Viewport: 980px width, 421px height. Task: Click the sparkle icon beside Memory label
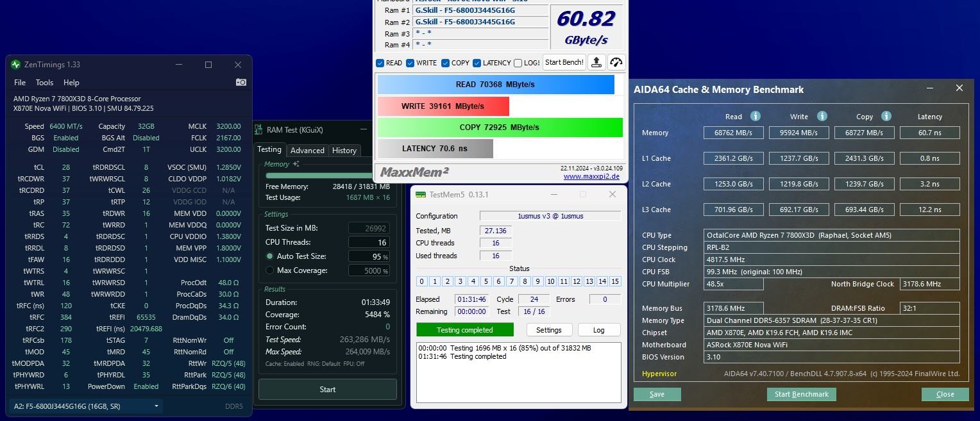pyautogui.click(x=296, y=164)
